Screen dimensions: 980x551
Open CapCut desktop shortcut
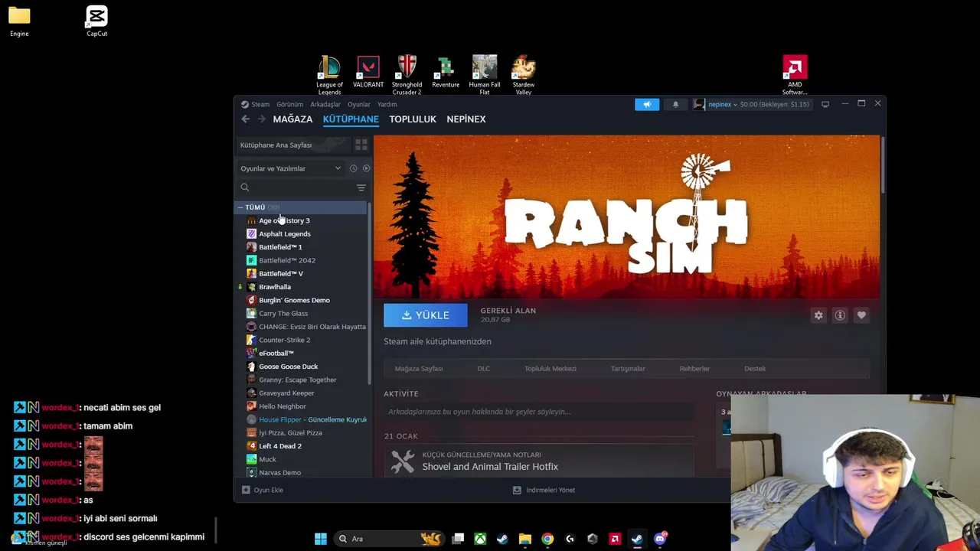96,21
